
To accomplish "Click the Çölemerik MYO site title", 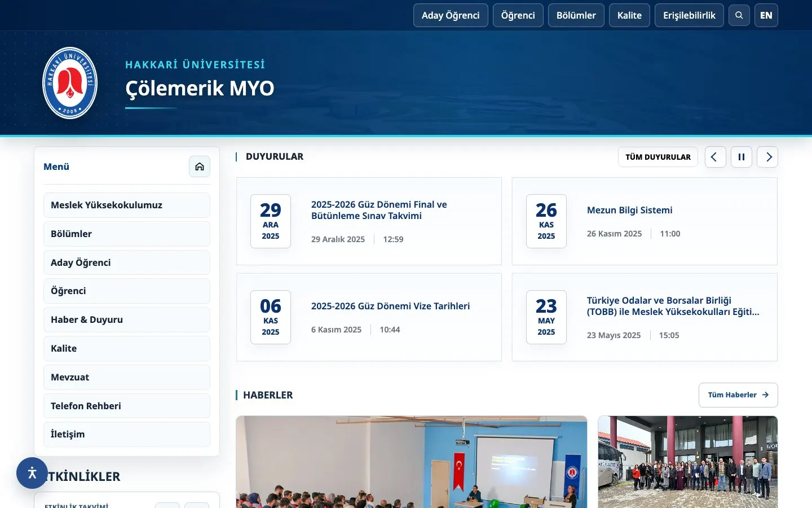I will 200,88.
